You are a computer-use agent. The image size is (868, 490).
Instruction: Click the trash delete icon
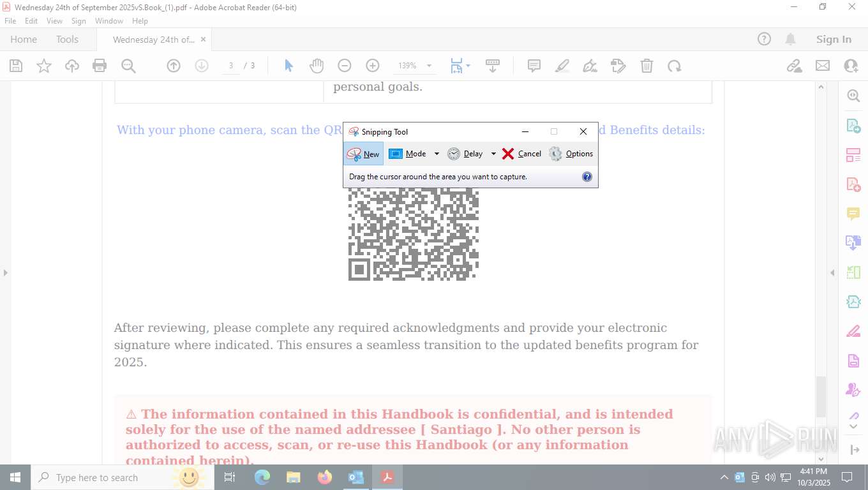[647, 66]
